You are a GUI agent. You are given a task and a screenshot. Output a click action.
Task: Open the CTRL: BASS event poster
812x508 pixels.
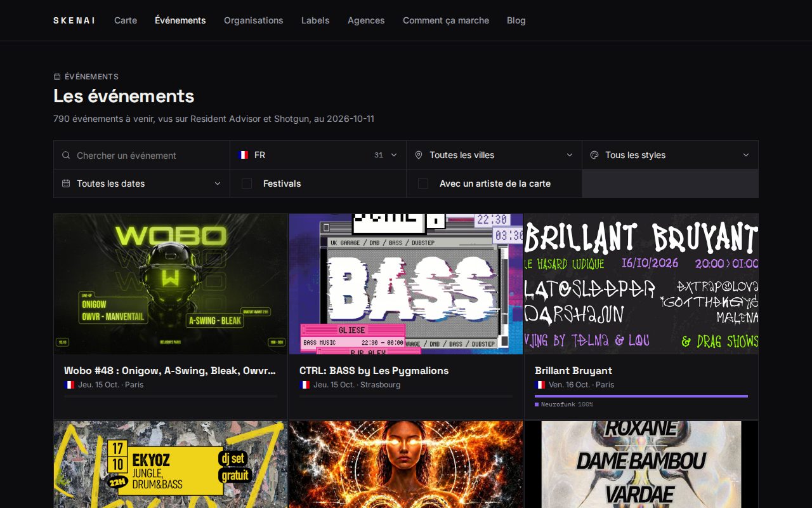406,284
